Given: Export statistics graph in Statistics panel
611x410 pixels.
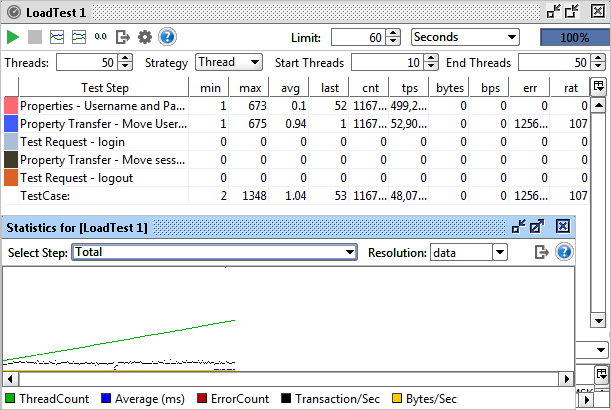Looking at the screenshot, I should pos(541,252).
